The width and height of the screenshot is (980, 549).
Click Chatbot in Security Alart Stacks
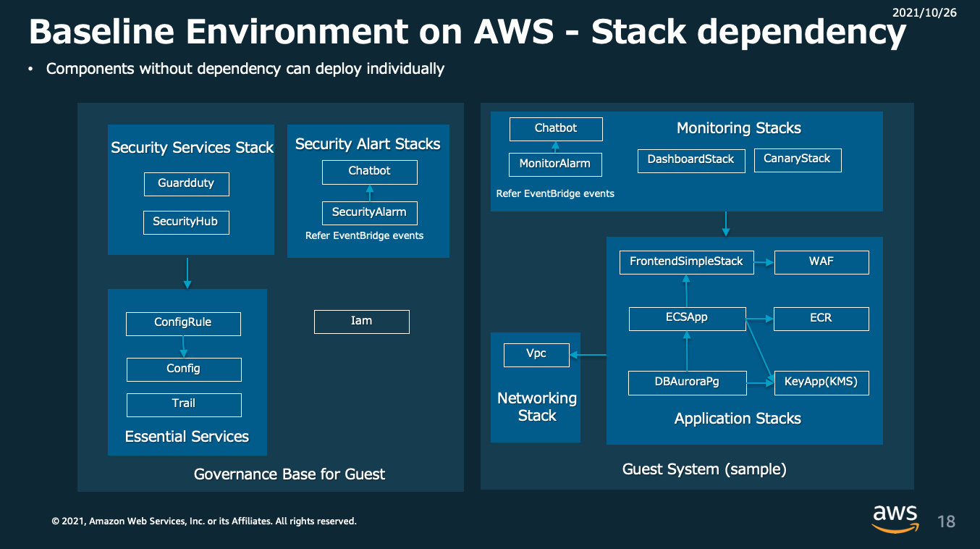click(x=369, y=172)
